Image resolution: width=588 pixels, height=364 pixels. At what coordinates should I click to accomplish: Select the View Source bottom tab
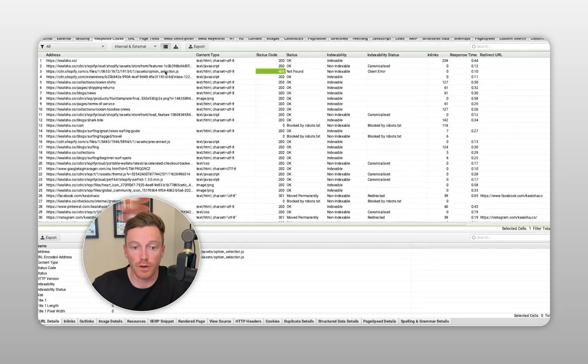click(x=220, y=321)
